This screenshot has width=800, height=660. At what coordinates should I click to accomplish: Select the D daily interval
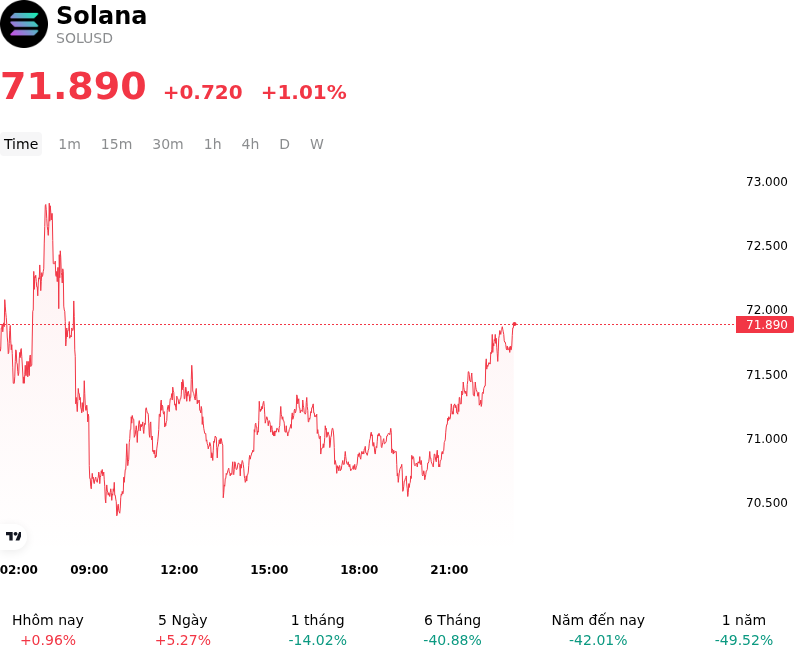(x=285, y=144)
